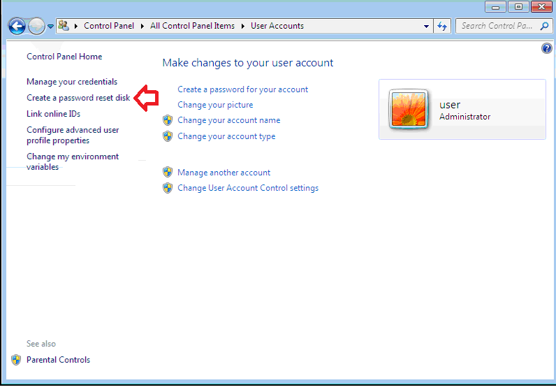The image size is (556, 392).
Task: Click Create a password for your account
Action: point(242,89)
